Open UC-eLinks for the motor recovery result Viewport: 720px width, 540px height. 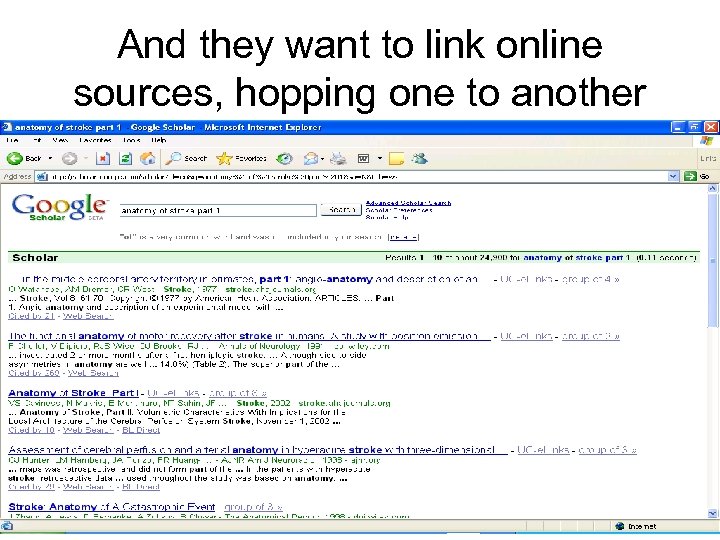click(526, 336)
